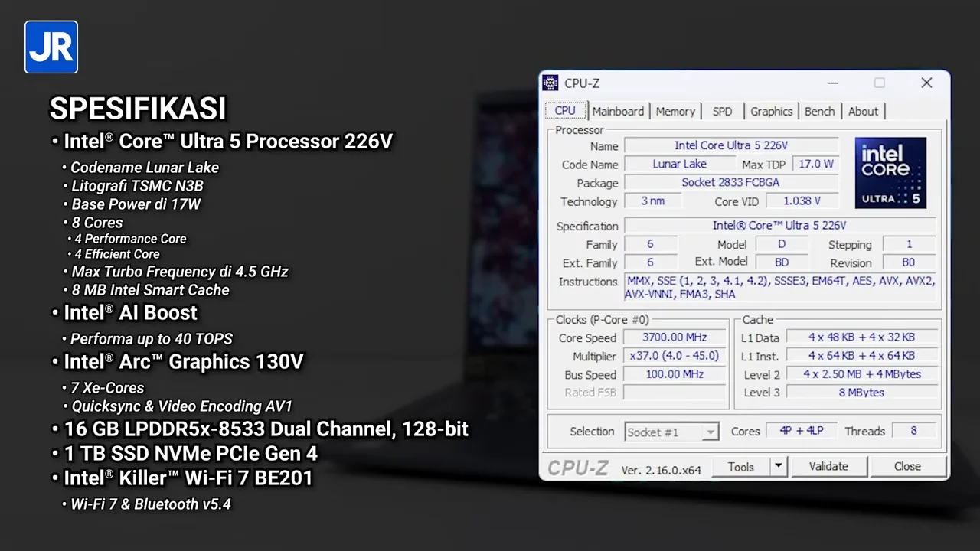980x551 pixels.
Task: Open the Bench tab
Action: [x=819, y=111]
